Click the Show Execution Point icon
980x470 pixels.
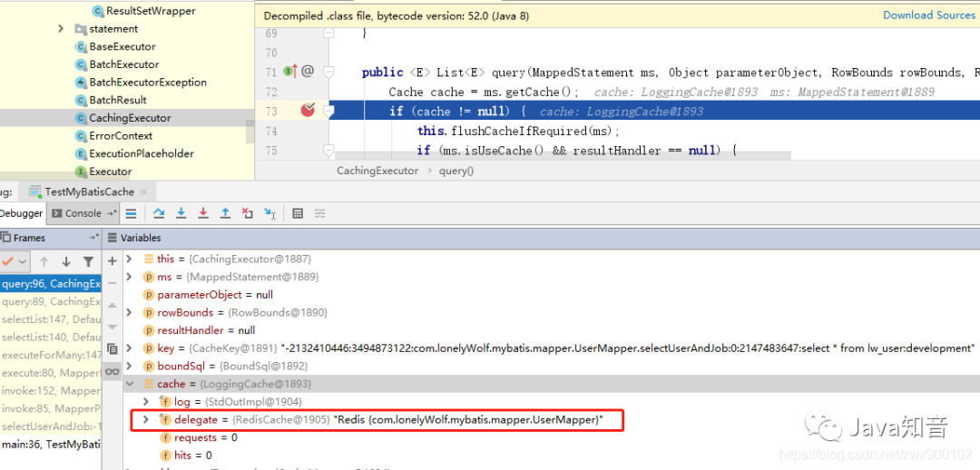(x=131, y=213)
